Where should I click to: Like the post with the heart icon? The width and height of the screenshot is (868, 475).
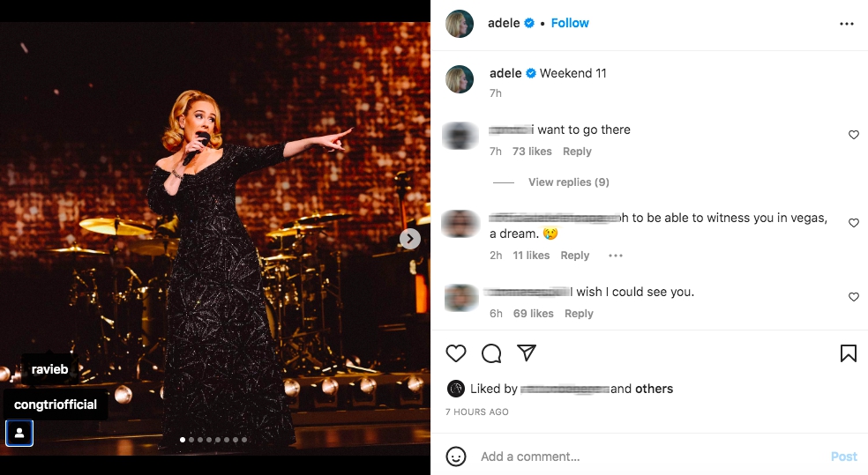(x=456, y=353)
